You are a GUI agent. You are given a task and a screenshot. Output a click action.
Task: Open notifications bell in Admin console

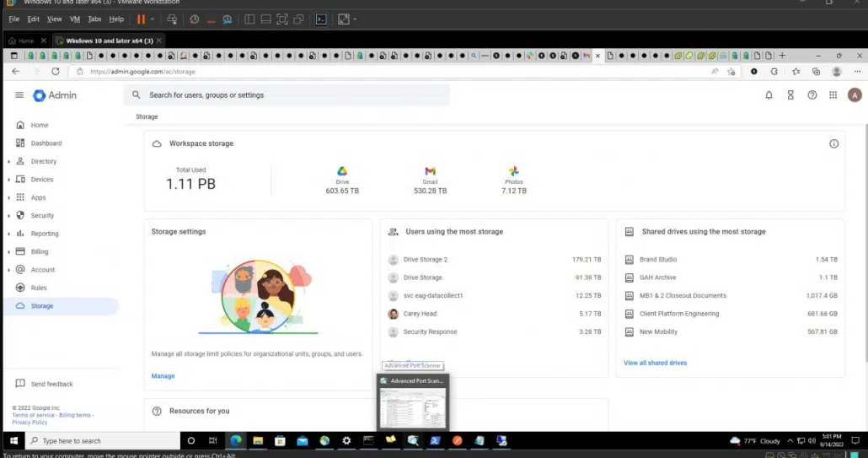pyautogui.click(x=769, y=95)
